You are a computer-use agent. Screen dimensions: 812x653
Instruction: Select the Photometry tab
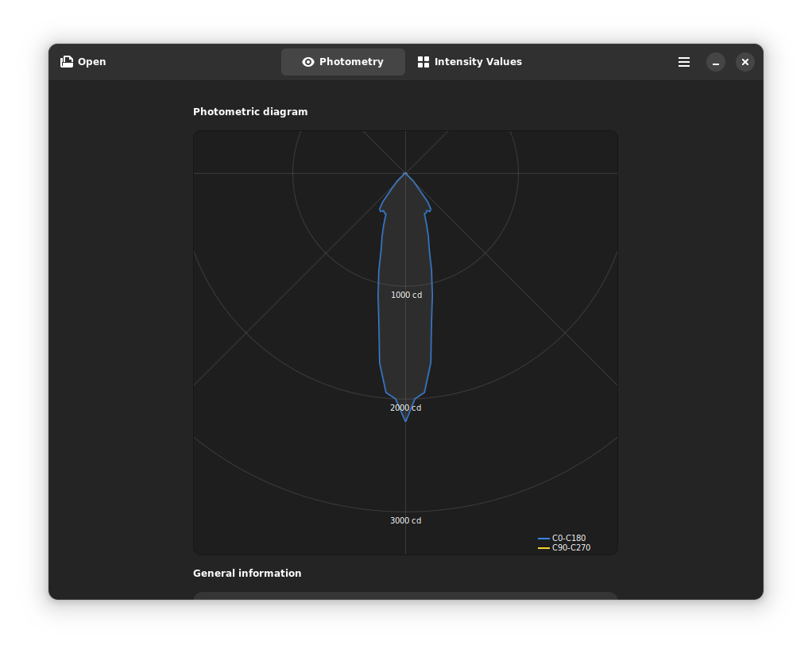pos(342,61)
